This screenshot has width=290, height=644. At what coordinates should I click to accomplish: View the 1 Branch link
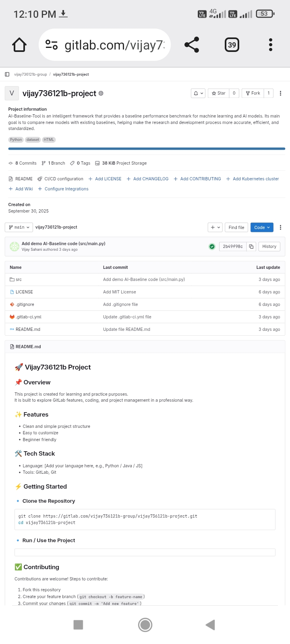(53, 163)
